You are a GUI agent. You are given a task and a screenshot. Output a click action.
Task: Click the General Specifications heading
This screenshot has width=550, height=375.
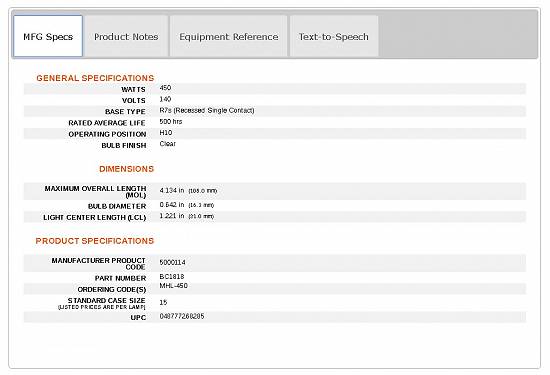pyautogui.click(x=95, y=78)
